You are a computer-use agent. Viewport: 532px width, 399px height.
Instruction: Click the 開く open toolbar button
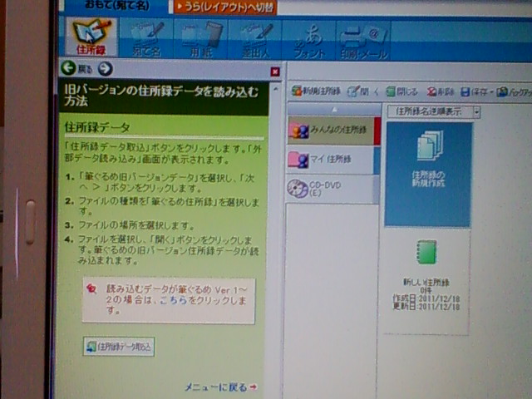coord(363,91)
